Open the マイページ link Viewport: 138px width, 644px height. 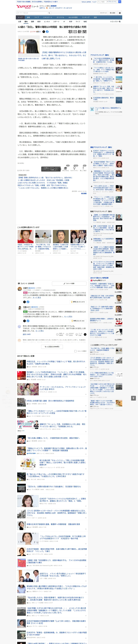103,13
